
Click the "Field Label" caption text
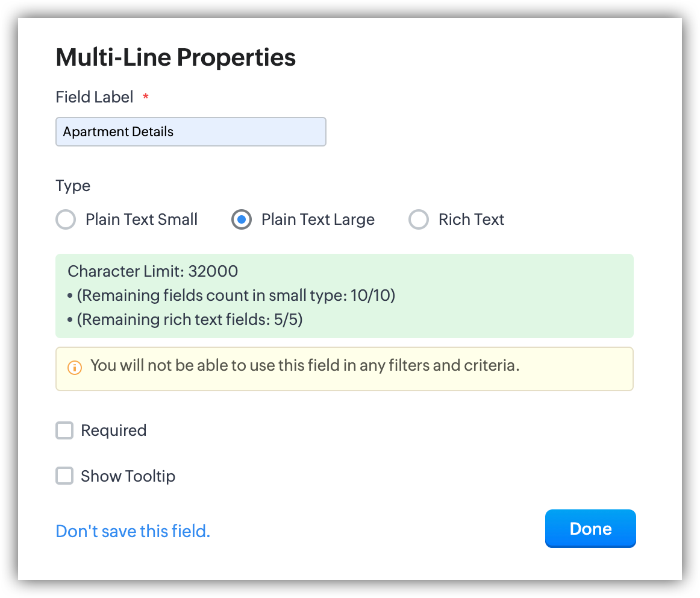click(95, 97)
